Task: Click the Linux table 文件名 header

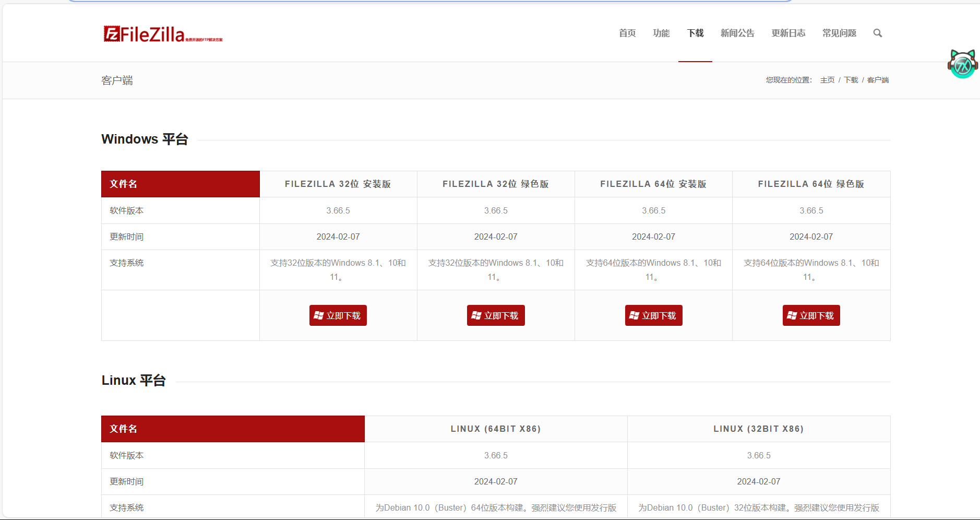Action: (x=233, y=429)
